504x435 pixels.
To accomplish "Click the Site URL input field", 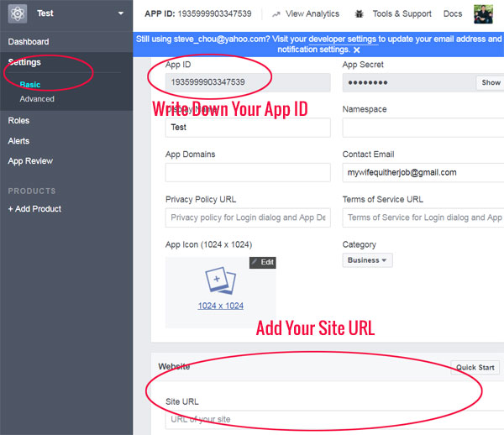I will click(x=334, y=420).
